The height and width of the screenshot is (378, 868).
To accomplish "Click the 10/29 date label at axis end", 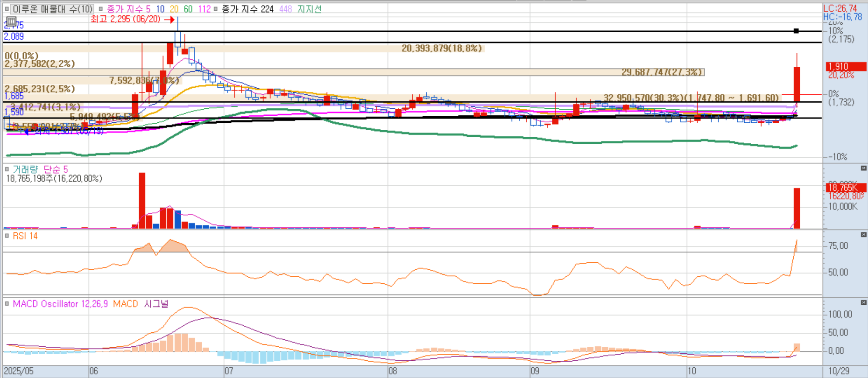I will 839,371.
